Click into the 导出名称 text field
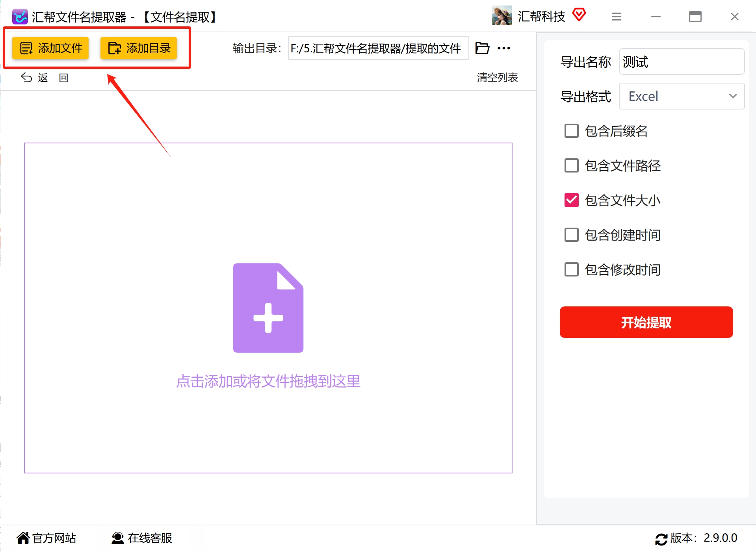Image resolution: width=756 pixels, height=551 pixels. click(x=682, y=61)
